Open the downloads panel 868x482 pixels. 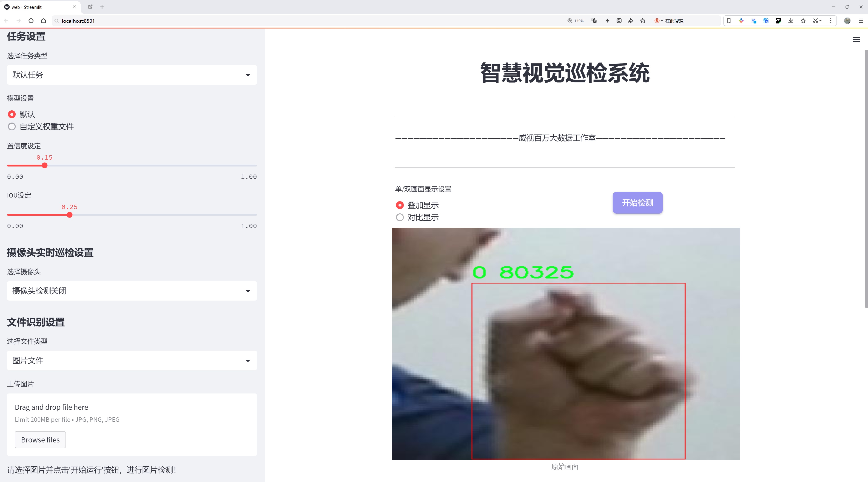pyautogui.click(x=791, y=21)
